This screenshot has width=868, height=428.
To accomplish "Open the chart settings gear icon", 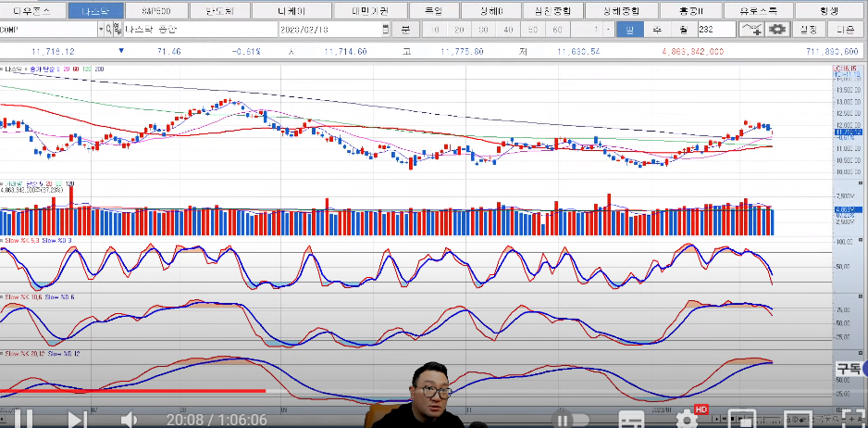I will tap(777, 30).
